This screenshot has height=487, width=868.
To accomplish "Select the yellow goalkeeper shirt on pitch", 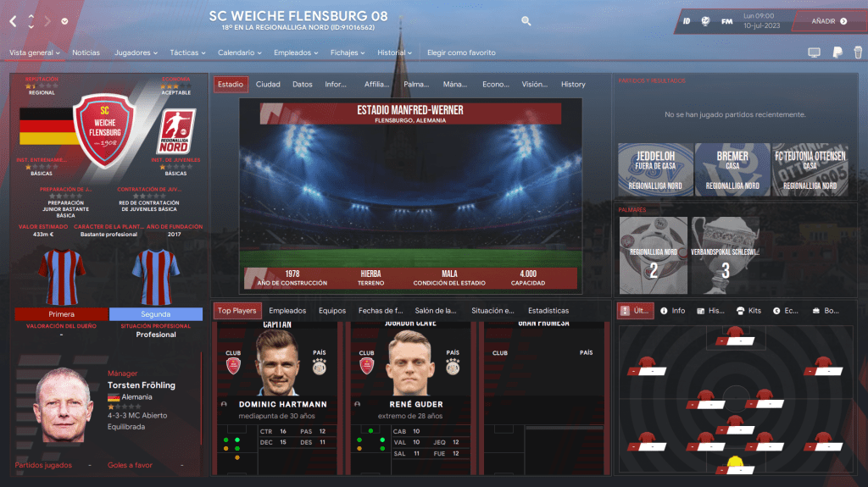I will [x=735, y=461].
